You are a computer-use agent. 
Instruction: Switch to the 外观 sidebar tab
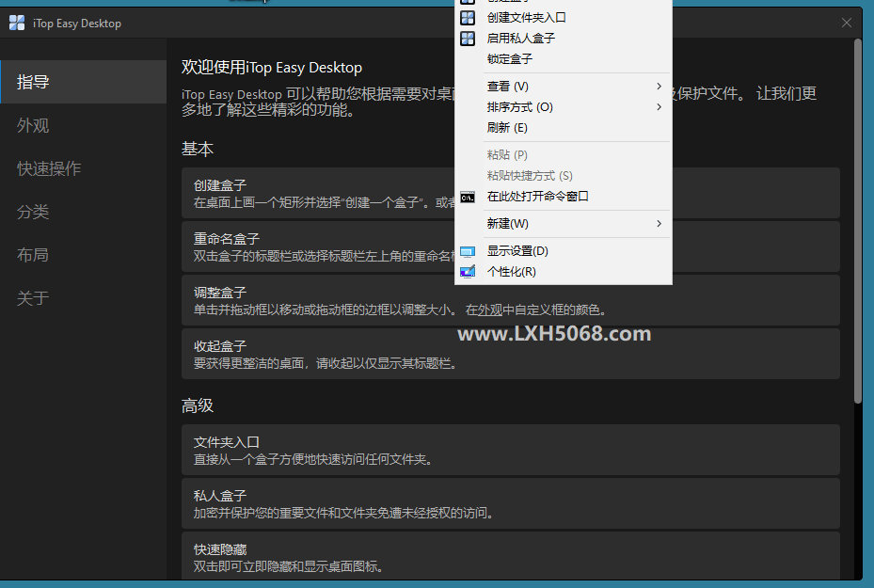(x=84, y=125)
